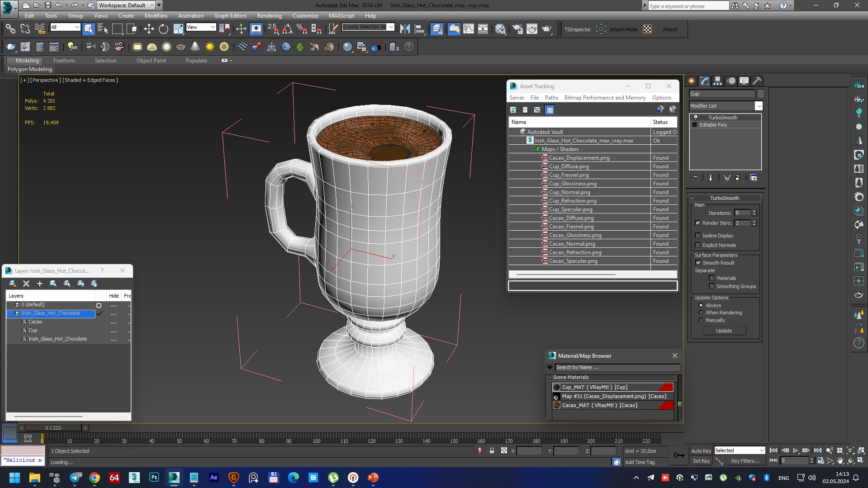Open the Utilities command panel tab

(x=757, y=81)
